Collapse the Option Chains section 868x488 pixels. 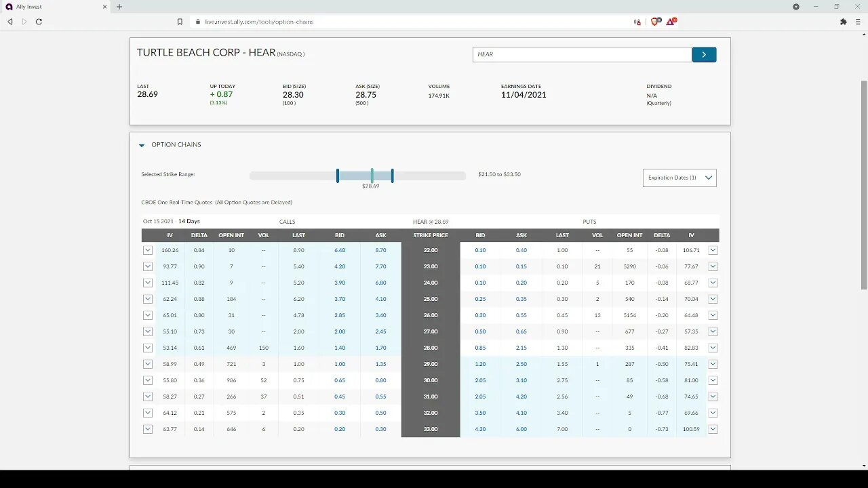tap(142, 145)
